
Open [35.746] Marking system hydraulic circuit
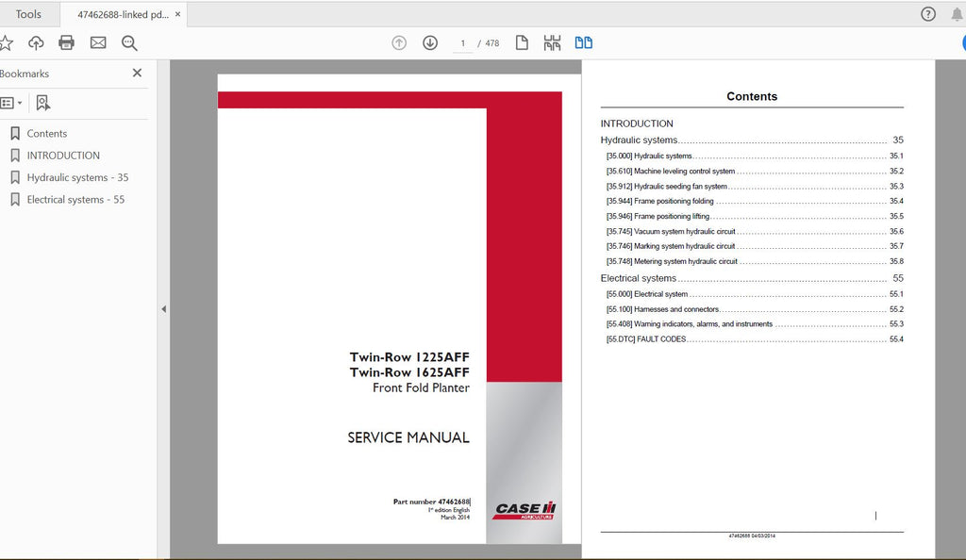click(755, 246)
